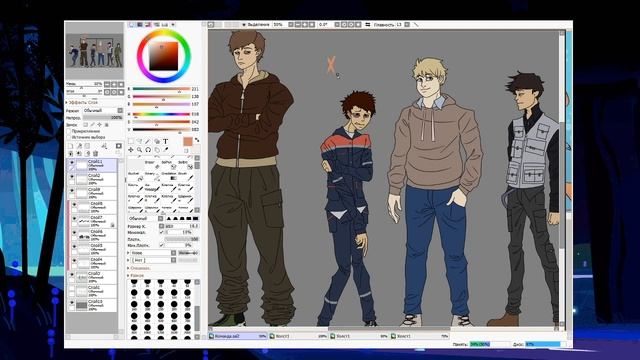Screen dimensions: 640x360
Task: Select the Bucket fill tool
Action: click(135, 176)
